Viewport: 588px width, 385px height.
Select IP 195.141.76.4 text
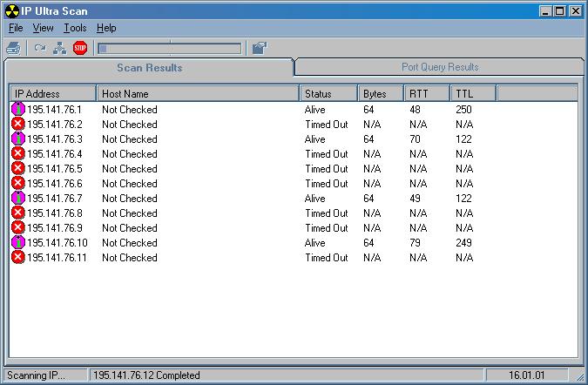coord(54,153)
